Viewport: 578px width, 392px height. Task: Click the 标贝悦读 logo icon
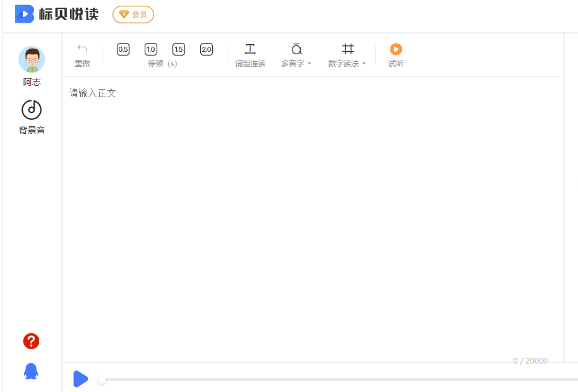pos(25,14)
